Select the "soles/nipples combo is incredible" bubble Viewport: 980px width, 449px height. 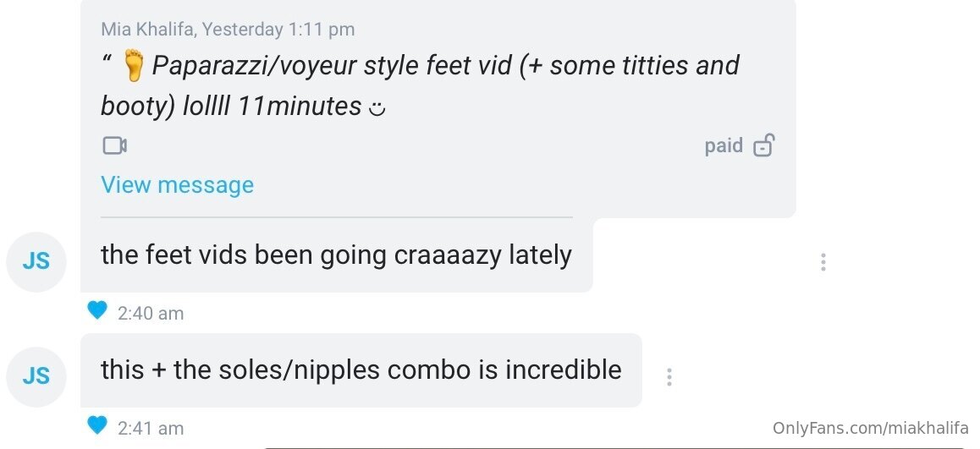(x=361, y=370)
